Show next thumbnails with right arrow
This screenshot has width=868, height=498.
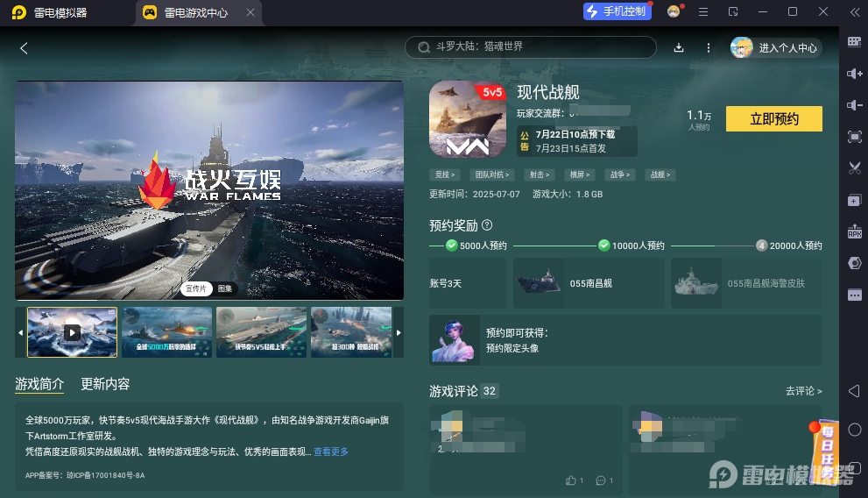tap(398, 332)
